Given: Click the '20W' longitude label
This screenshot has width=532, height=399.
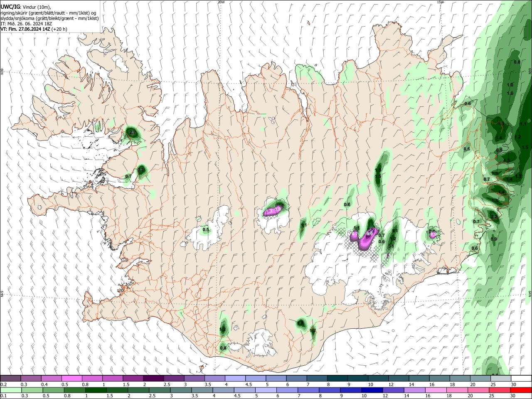Looking at the screenshot, I should [x=221, y=2].
